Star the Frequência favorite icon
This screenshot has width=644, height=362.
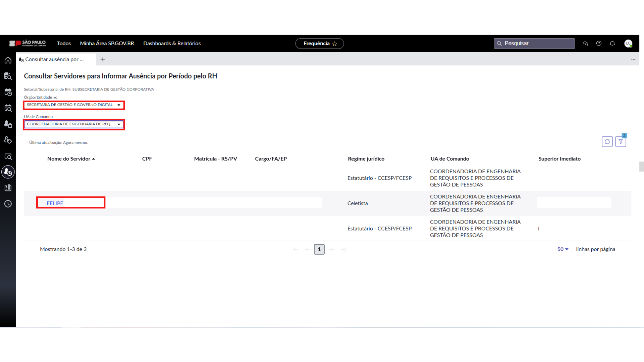coord(335,44)
